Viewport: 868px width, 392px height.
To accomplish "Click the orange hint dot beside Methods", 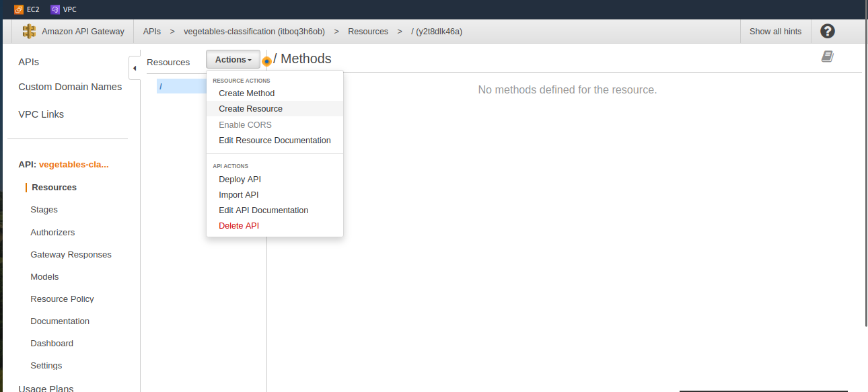I will (x=266, y=61).
